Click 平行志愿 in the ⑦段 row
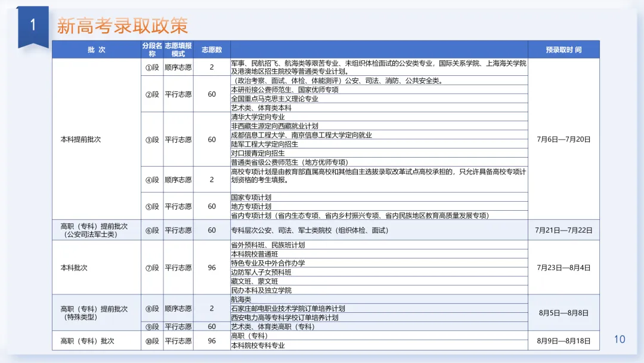644x363 pixels. coord(178,267)
